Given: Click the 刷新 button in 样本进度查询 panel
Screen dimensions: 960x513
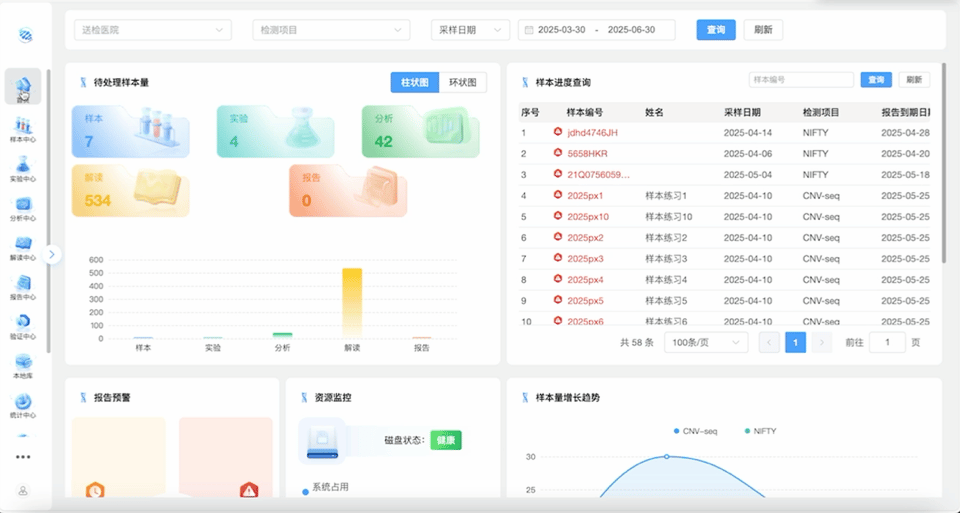Looking at the screenshot, I should pyautogui.click(x=914, y=80).
